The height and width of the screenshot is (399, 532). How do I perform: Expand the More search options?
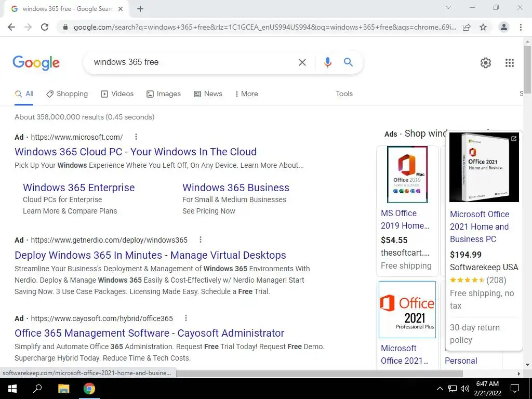(247, 94)
